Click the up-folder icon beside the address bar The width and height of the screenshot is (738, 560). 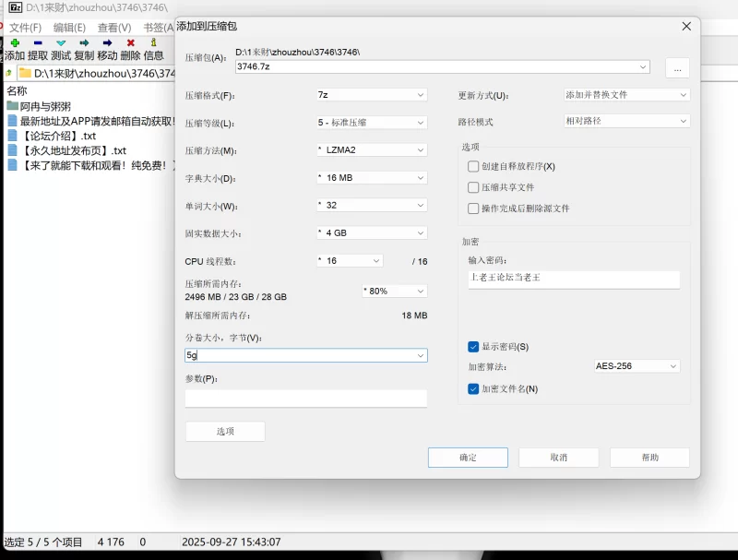[9, 73]
